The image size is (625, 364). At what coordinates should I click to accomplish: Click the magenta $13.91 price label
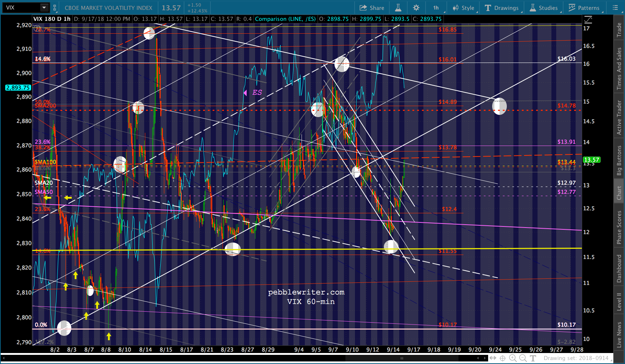click(x=566, y=142)
